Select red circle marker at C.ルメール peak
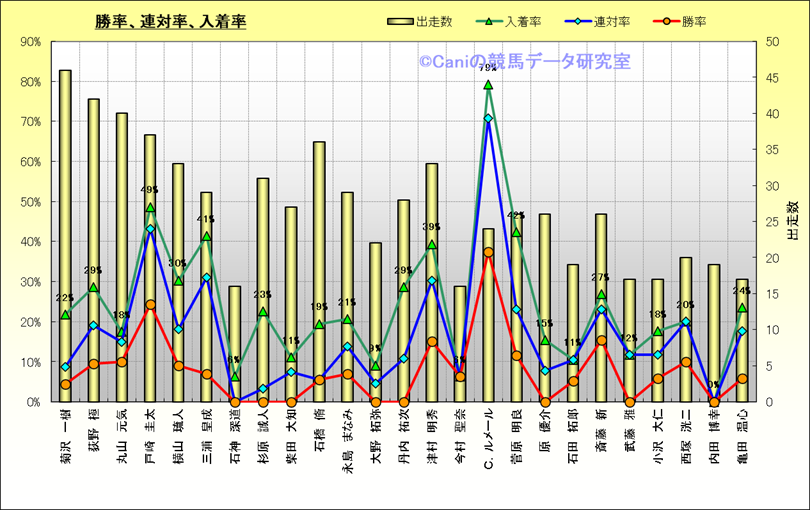Image resolution: width=810 pixels, height=510 pixels. coord(488,253)
